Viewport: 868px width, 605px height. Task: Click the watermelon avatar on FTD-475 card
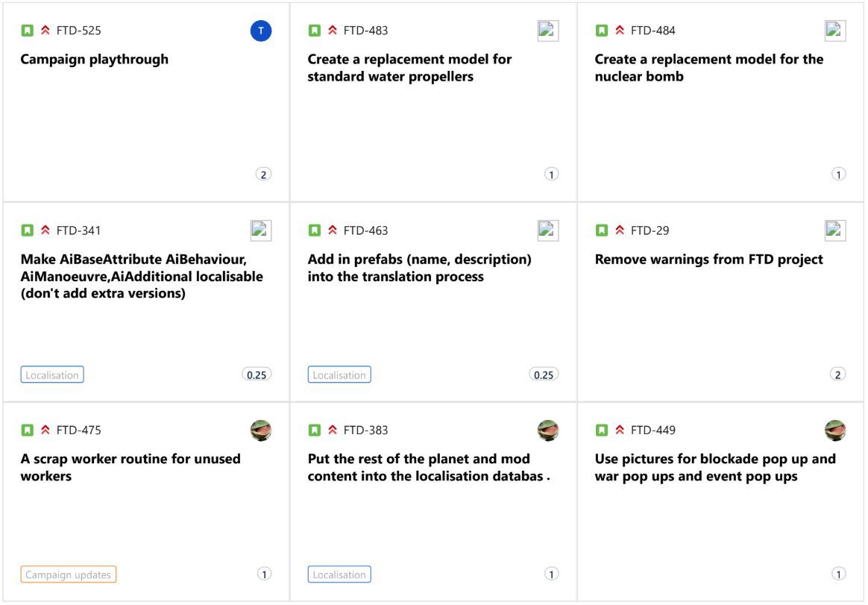click(x=261, y=430)
